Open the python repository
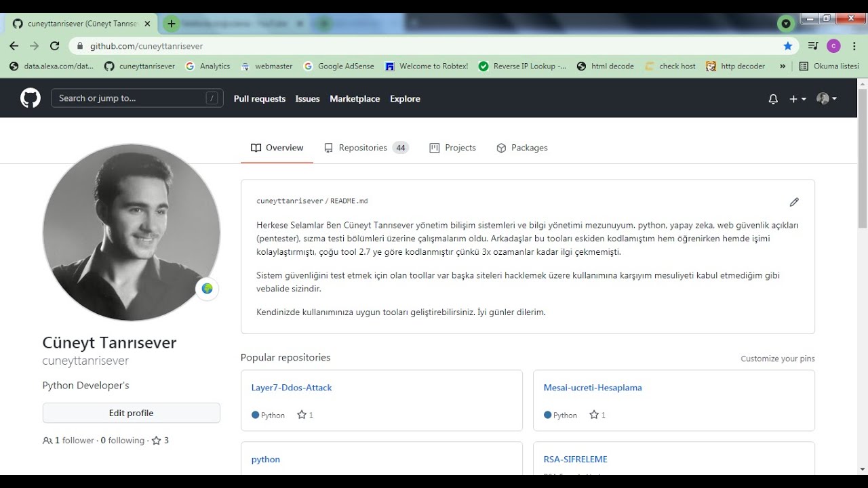Viewport: 868px width, 488px height. click(266, 460)
